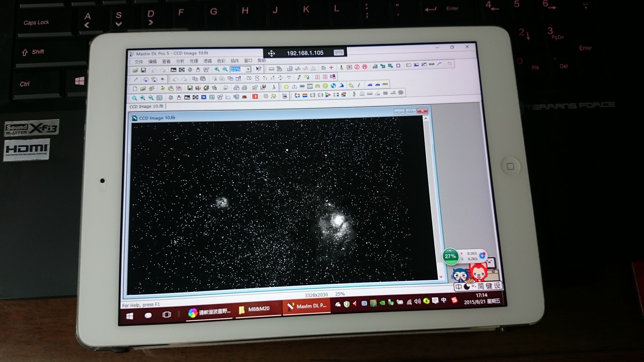This screenshot has height=362, width=644.
Task: Click the yellow smiley face filter icon
Action: (x=325, y=86)
